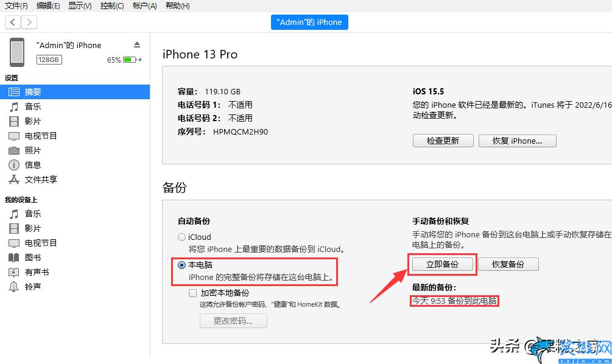Click the "Admin"的 iPhone blue tab button

click(x=309, y=23)
